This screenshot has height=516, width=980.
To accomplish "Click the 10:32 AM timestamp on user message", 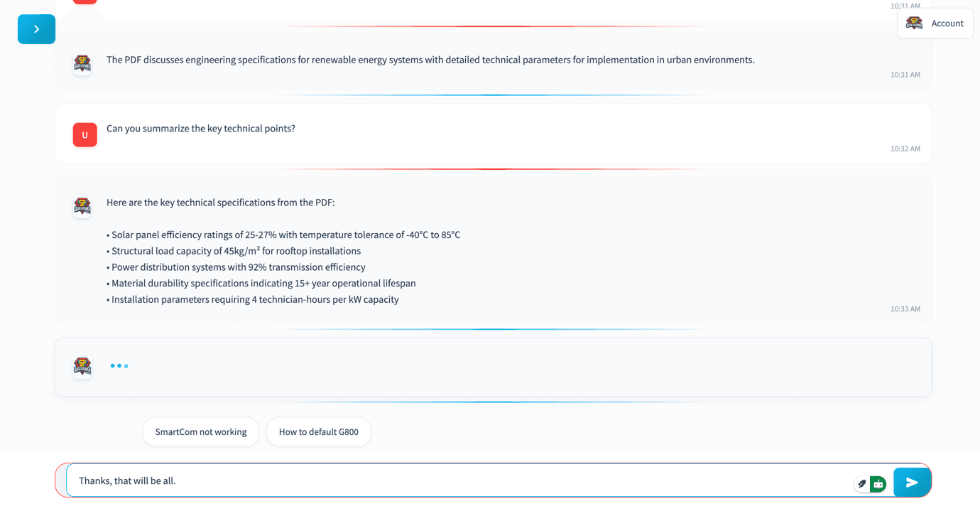I will pyautogui.click(x=905, y=149).
